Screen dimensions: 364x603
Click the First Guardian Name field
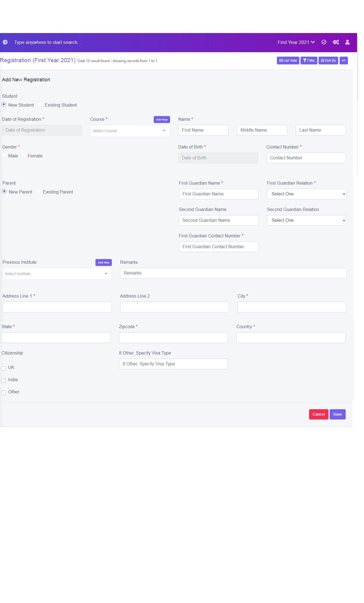pos(219,194)
